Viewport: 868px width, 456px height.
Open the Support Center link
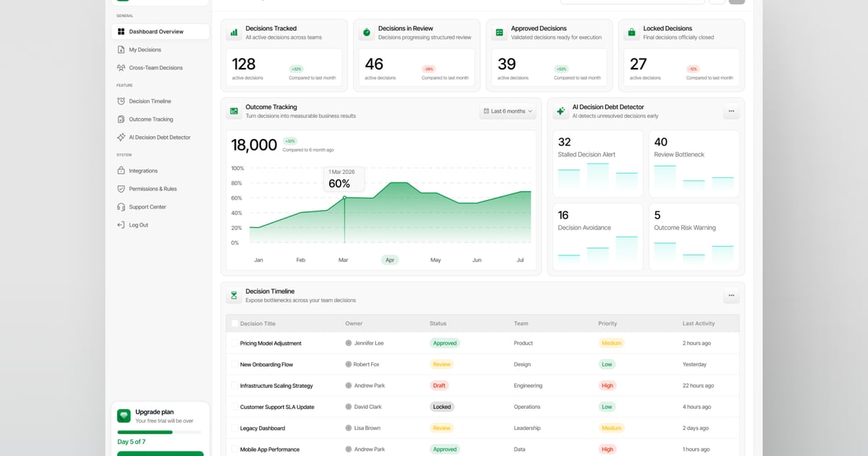tap(147, 207)
